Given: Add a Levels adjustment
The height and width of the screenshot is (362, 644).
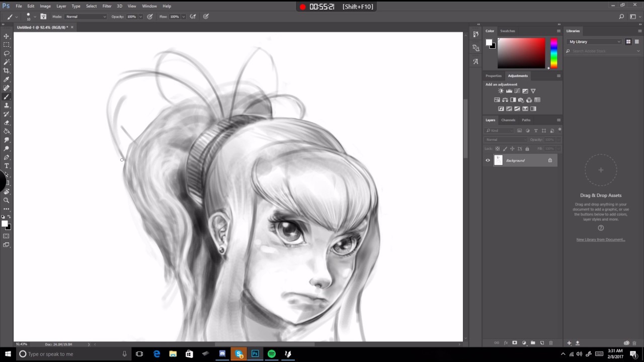Looking at the screenshot, I should tap(509, 91).
